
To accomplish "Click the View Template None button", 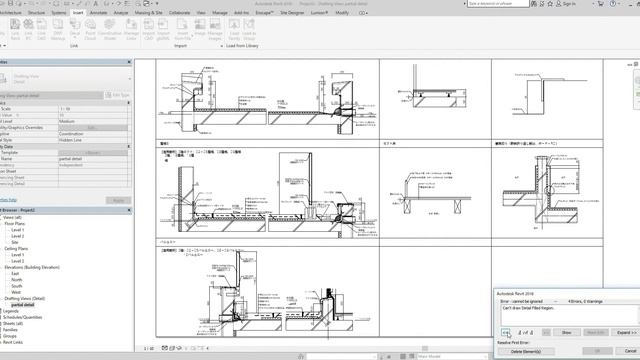I will coord(93,153).
